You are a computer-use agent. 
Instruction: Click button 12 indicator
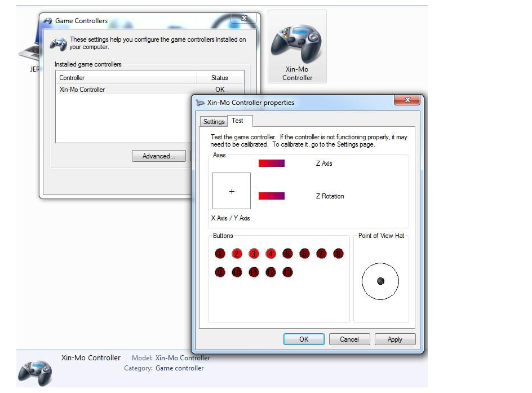click(x=271, y=272)
